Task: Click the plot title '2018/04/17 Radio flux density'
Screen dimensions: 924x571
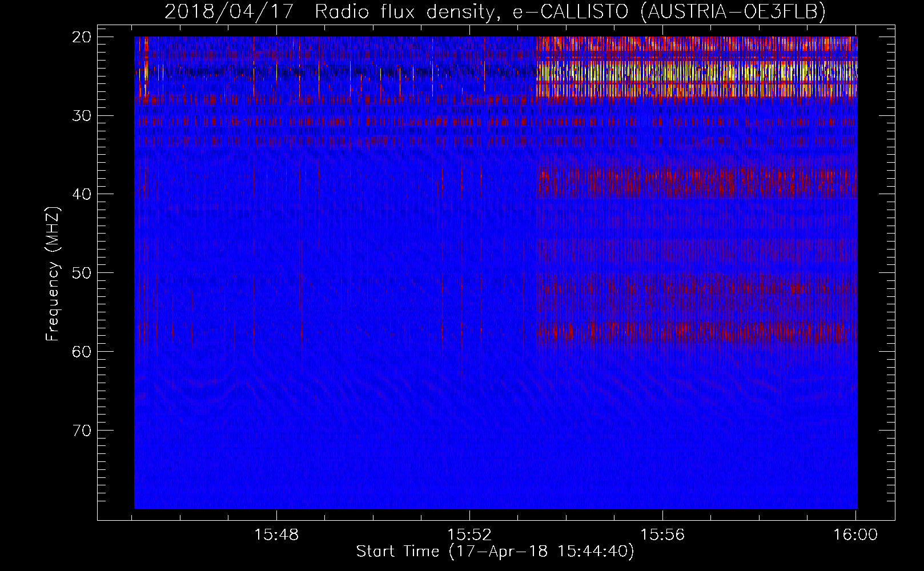Action: 495,11
